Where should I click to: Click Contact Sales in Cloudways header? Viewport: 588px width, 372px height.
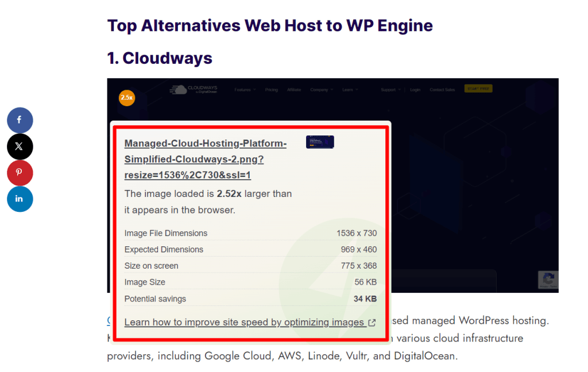coord(442,90)
